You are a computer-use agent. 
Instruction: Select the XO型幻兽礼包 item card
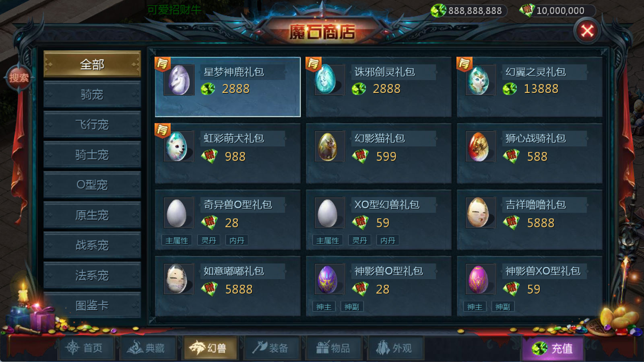tap(378, 220)
